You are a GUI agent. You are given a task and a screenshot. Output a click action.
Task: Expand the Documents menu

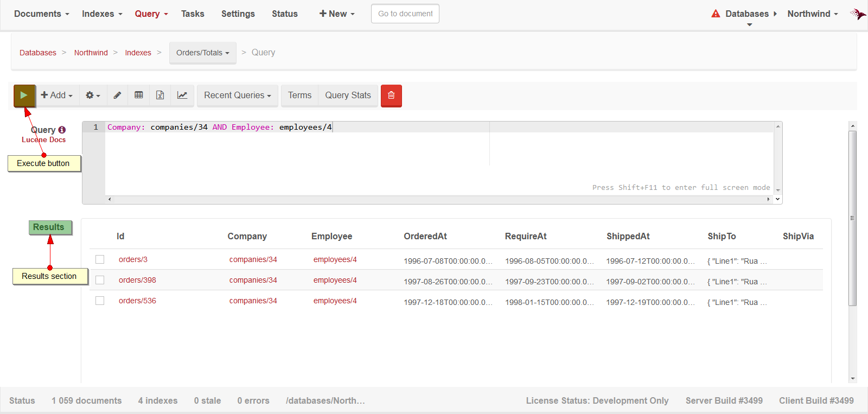[x=42, y=14]
